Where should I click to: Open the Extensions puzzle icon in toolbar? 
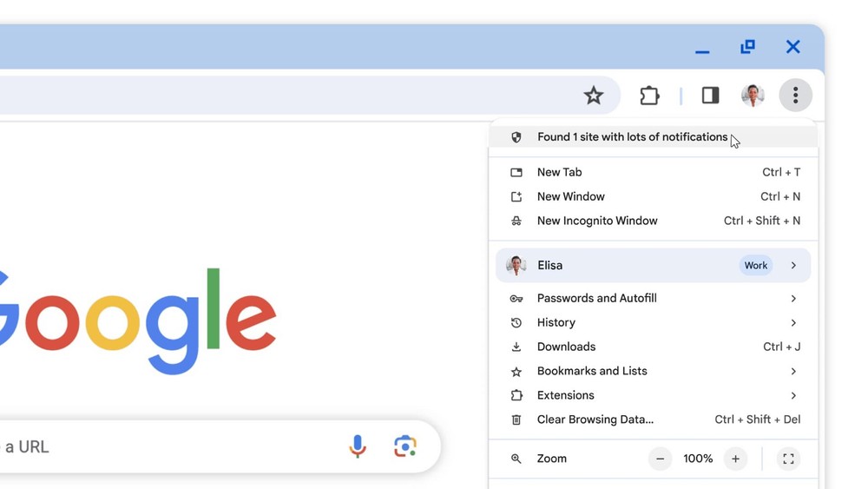[649, 96]
